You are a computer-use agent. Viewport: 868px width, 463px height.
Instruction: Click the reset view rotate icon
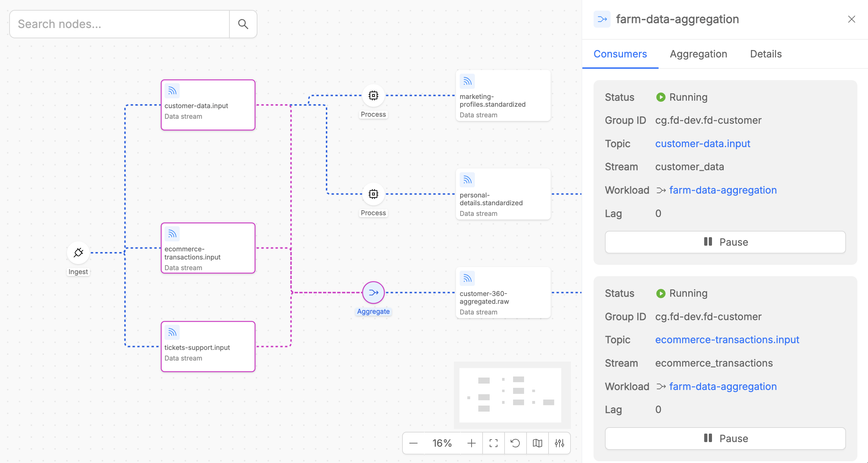tap(515, 443)
